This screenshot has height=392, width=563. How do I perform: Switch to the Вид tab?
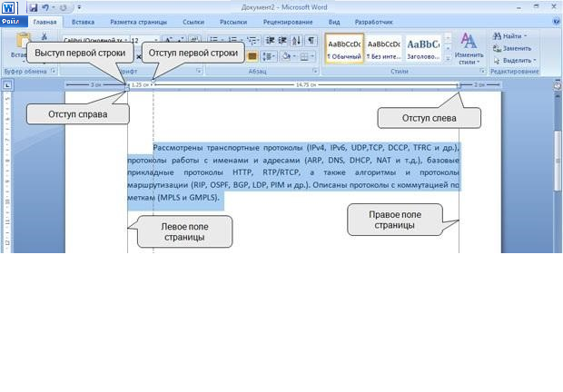coord(334,22)
